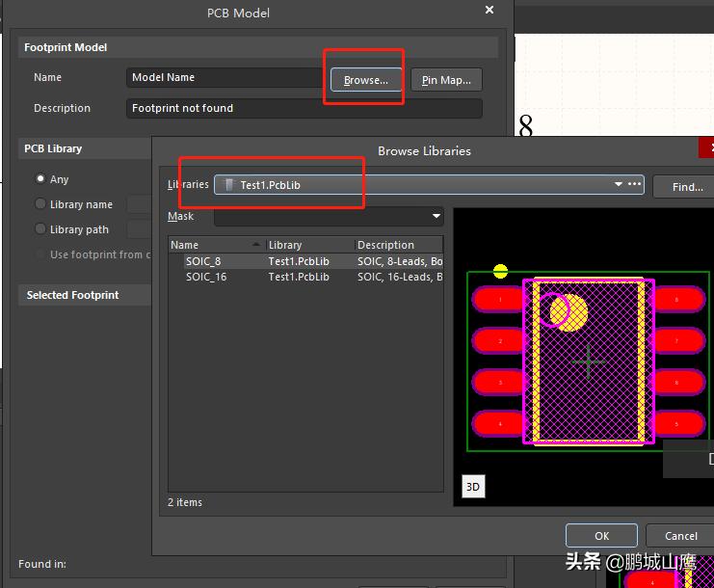The image size is (714, 588).
Task: Click red pad 1 in footprint preview
Action: (499, 300)
